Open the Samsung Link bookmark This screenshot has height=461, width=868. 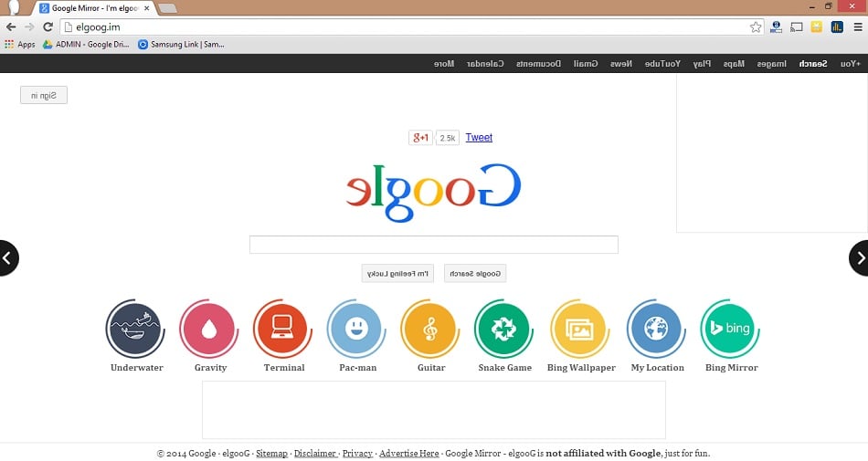pos(181,44)
